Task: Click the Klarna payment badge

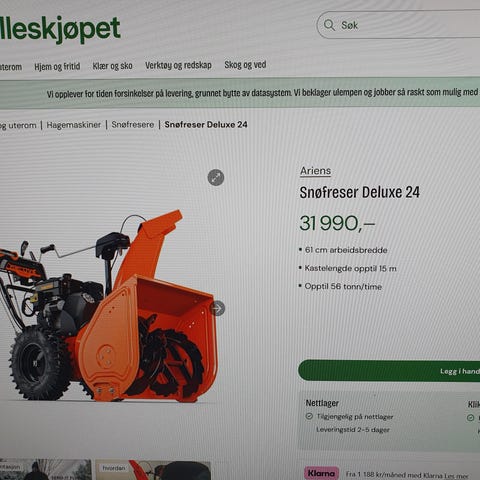Action: click(321, 473)
